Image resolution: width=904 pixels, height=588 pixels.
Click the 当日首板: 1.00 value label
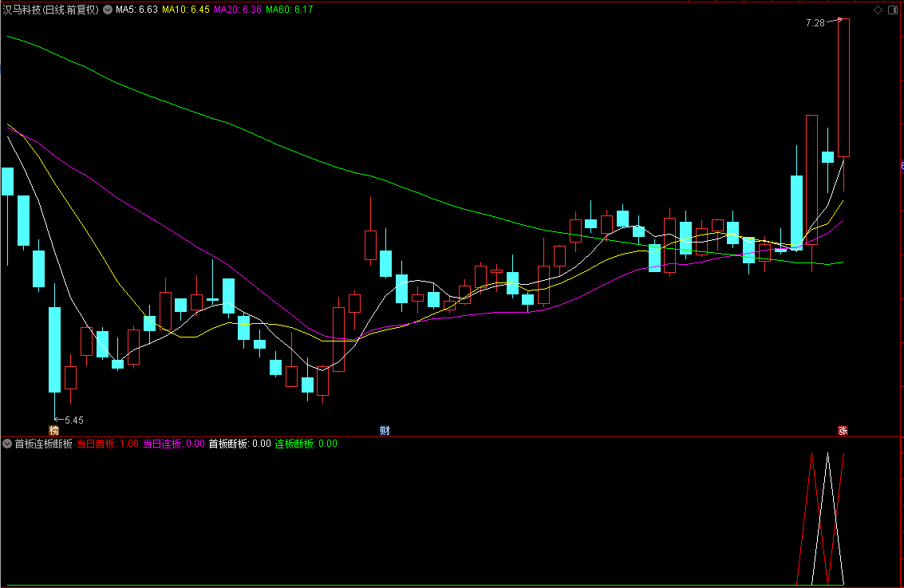click(x=108, y=444)
